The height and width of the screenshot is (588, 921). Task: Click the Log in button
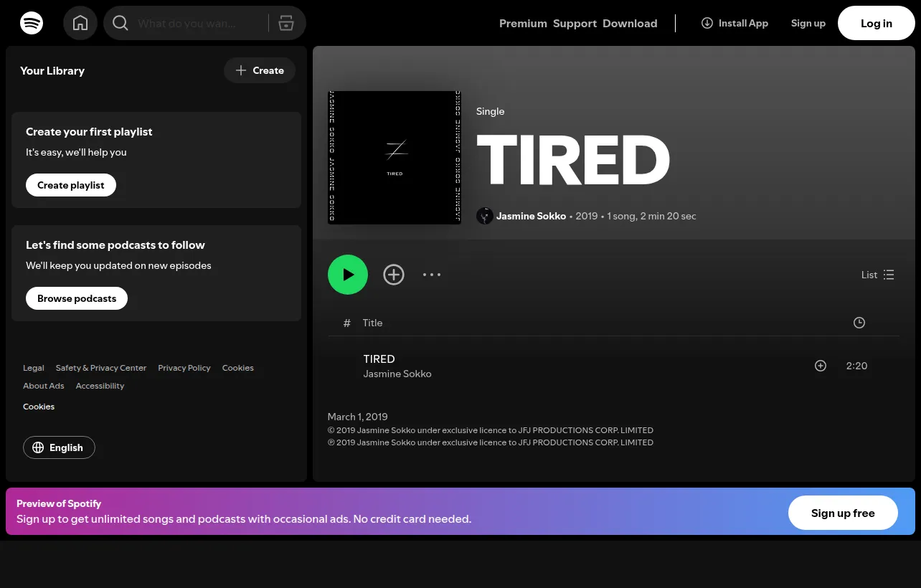pyautogui.click(x=877, y=23)
